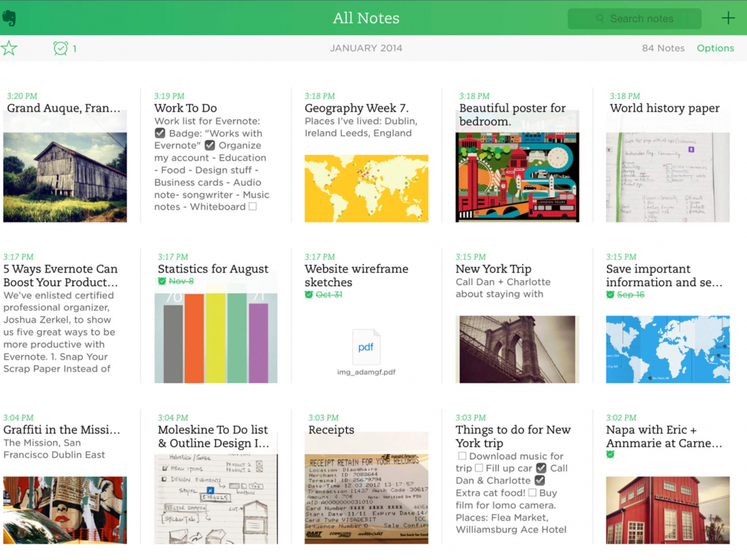
Task: Check the Download music for trip checkbox
Action: pyautogui.click(x=461, y=456)
